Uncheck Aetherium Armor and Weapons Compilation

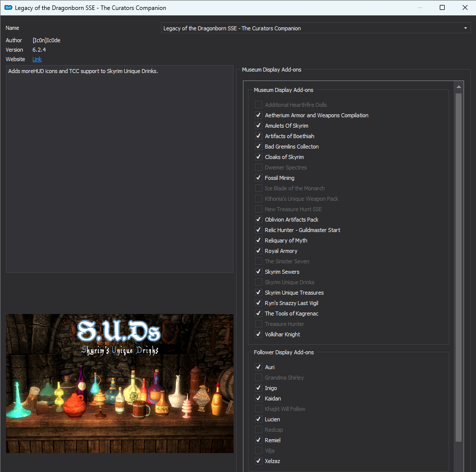258,115
